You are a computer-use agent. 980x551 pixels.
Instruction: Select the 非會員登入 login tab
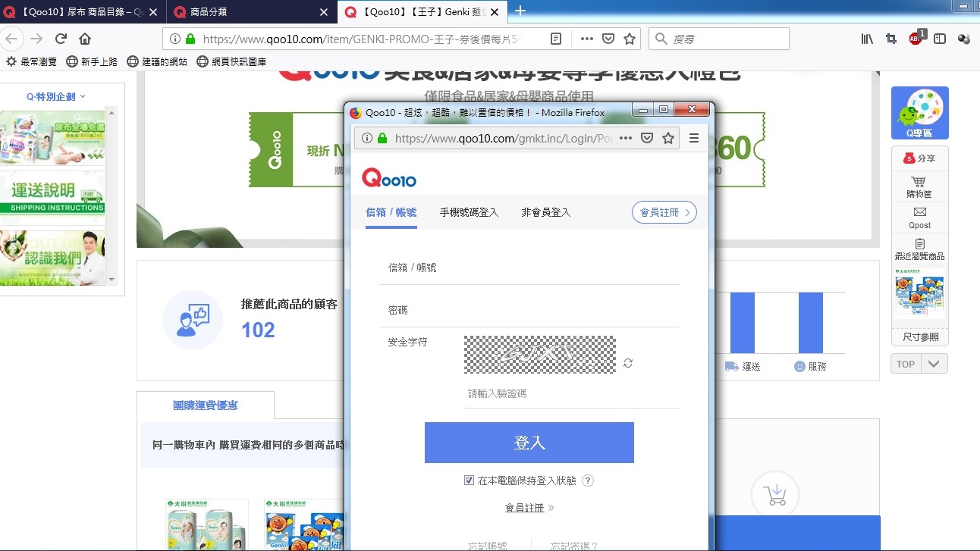[x=545, y=212]
